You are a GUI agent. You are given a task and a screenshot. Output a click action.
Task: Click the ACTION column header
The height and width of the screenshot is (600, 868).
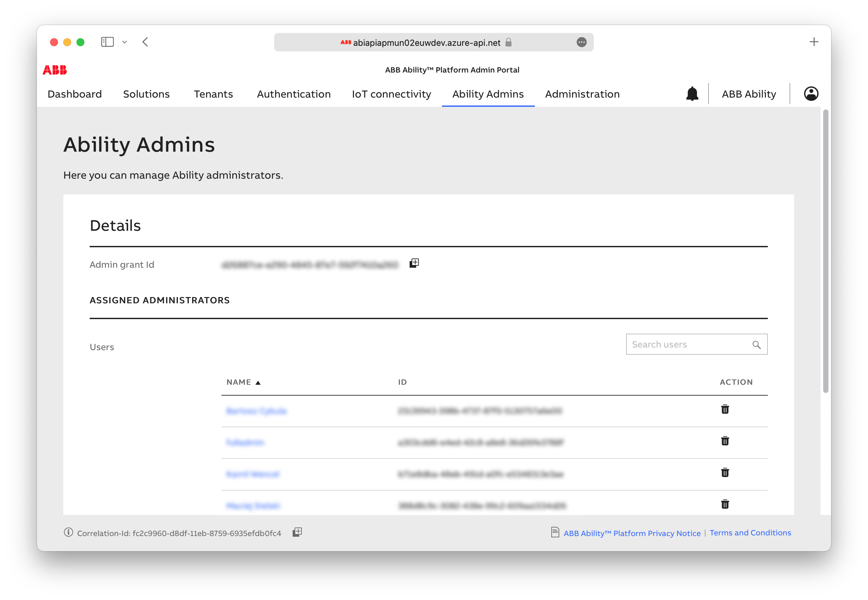[736, 382]
